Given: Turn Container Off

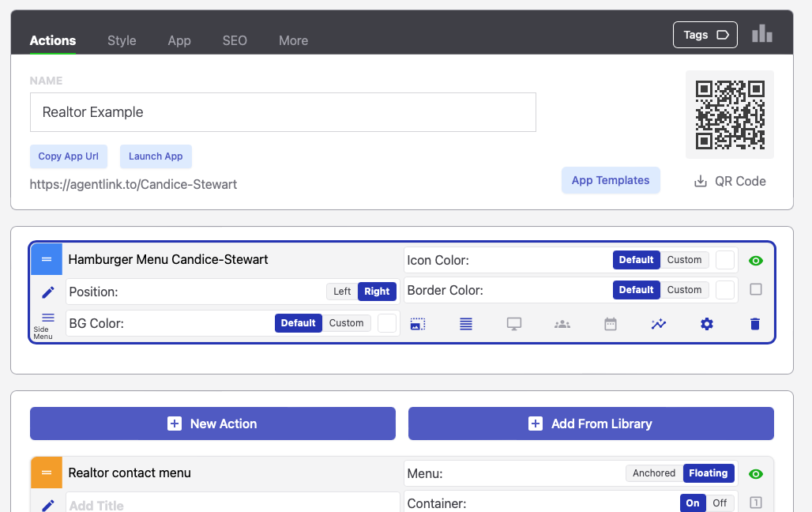Looking at the screenshot, I should click(x=720, y=503).
